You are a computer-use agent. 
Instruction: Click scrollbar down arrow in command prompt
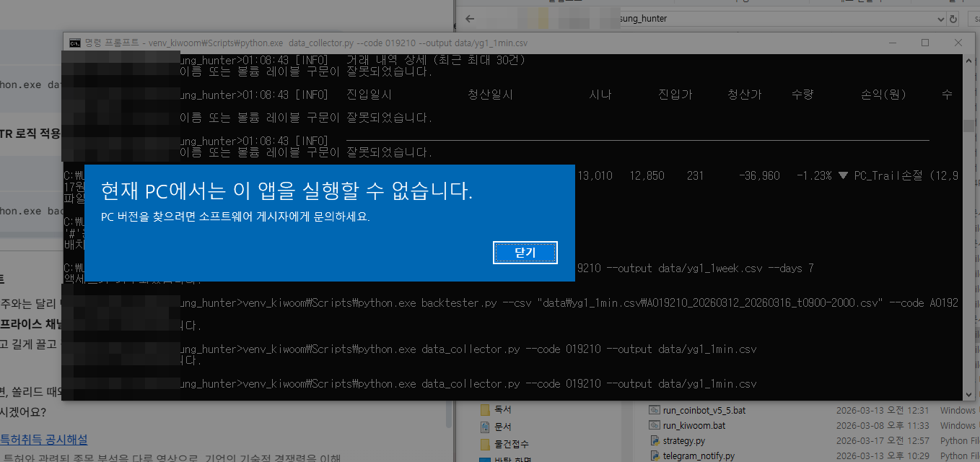coord(969,394)
